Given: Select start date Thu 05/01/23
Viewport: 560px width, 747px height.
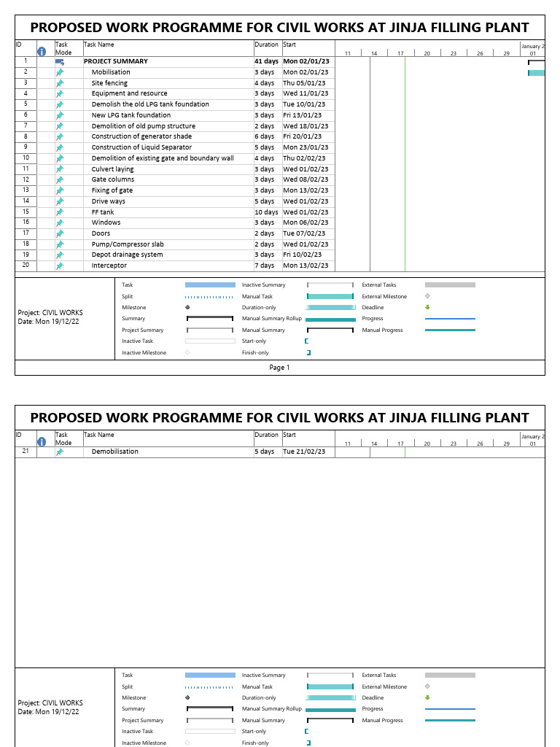Looking at the screenshot, I should (x=304, y=83).
